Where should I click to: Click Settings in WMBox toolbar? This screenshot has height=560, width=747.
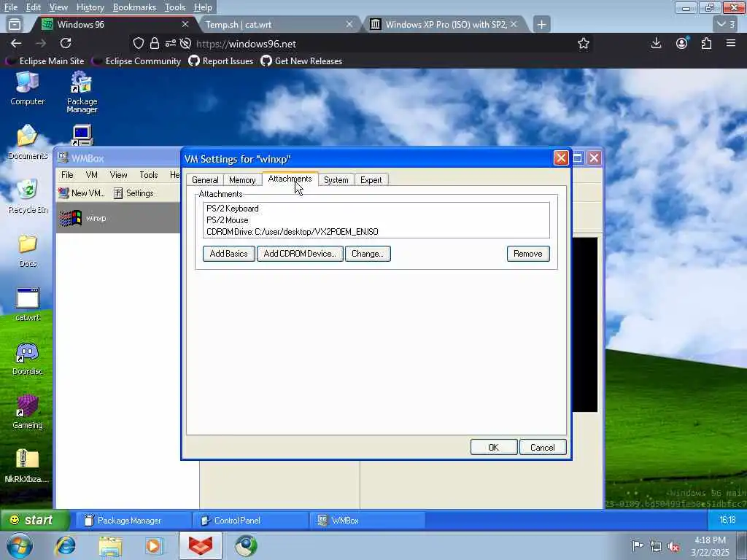pos(134,192)
